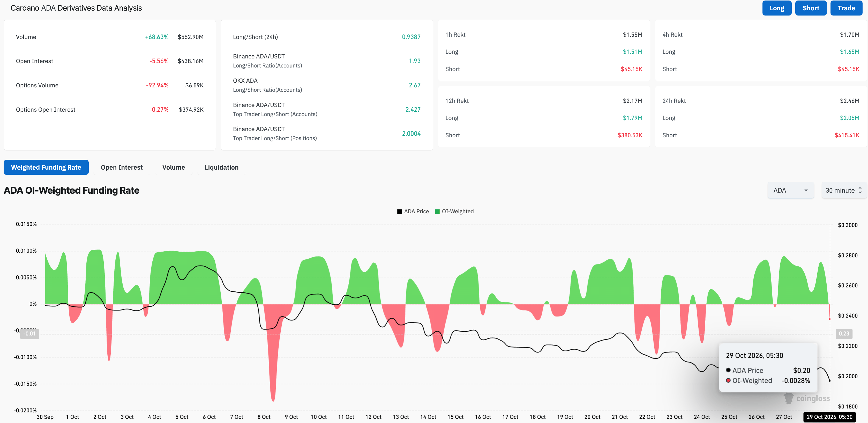Image resolution: width=868 pixels, height=423 pixels.
Task: Switch to the Volume tab
Action: (174, 167)
